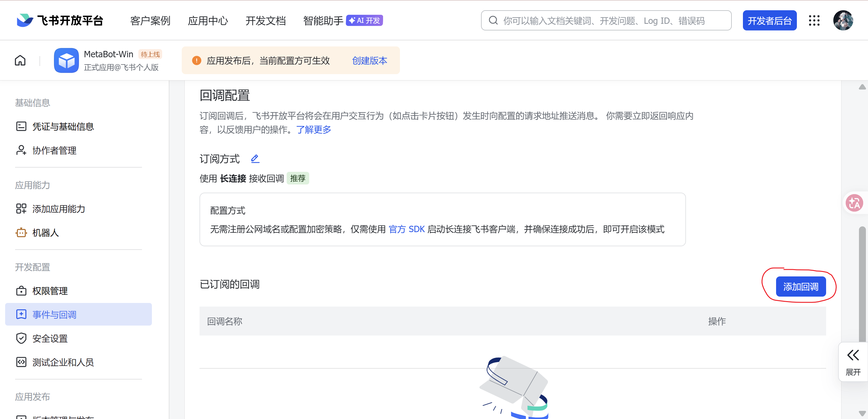Open 机器人 in the sidebar
The image size is (868, 419).
pyautogui.click(x=46, y=233)
